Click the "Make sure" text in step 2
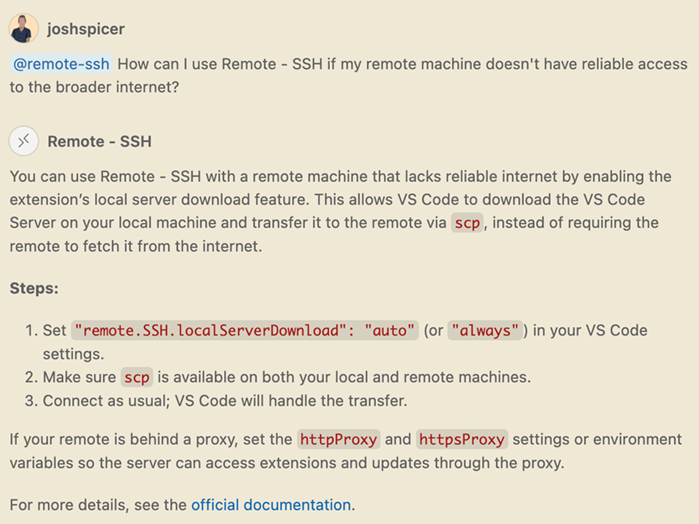This screenshot has height=524, width=699. click(x=78, y=377)
